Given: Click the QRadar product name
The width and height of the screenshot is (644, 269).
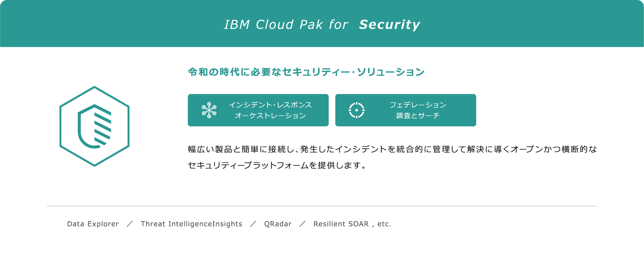Looking at the screenshot, I should (x=278, y=224).
